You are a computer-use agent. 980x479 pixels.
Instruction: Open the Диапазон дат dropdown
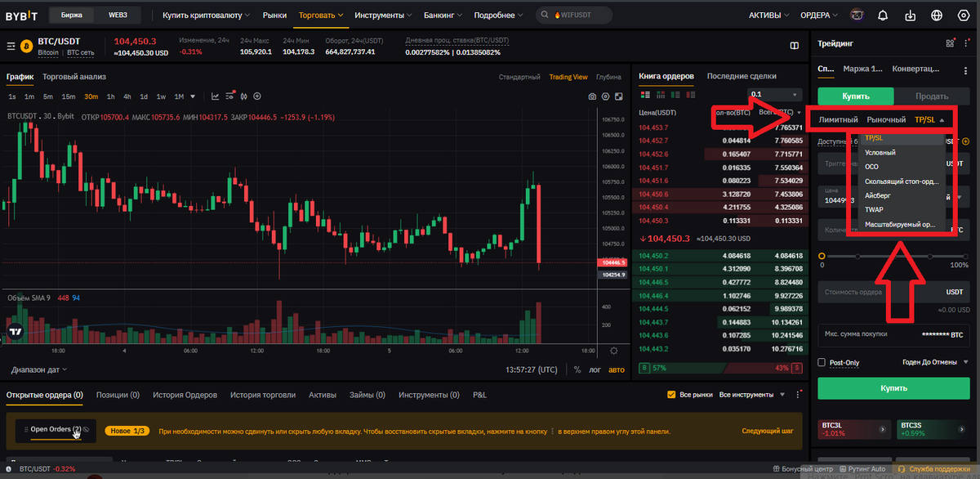39,369
